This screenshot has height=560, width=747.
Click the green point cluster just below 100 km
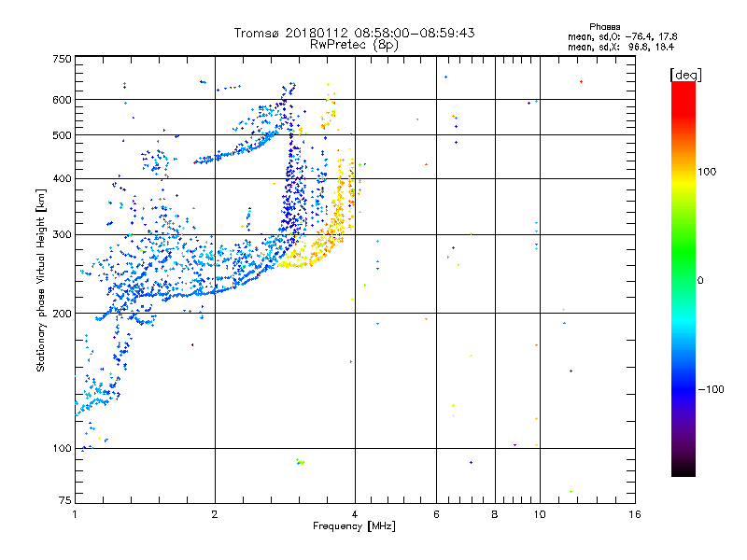point(300,461)
